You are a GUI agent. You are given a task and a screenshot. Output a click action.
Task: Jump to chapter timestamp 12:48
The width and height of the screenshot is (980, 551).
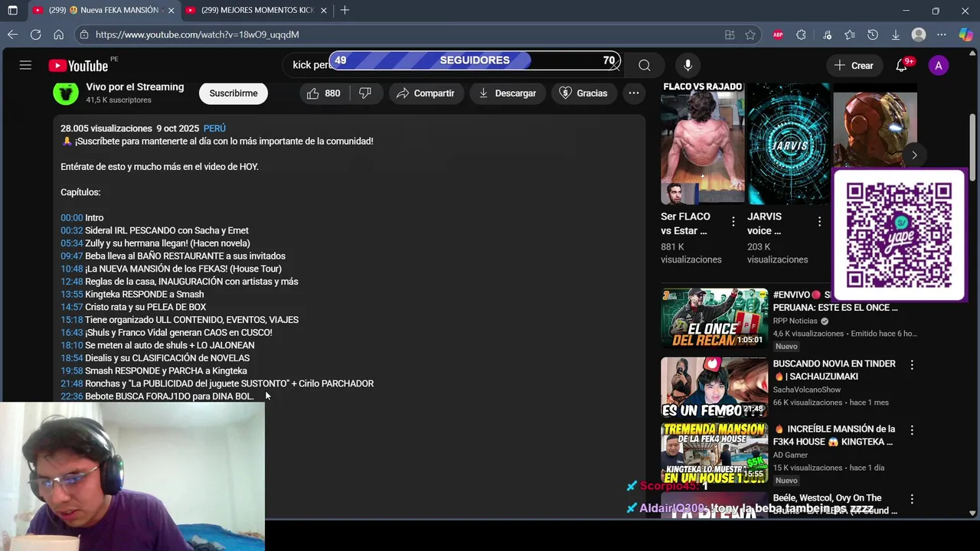(x=71, y=282)
